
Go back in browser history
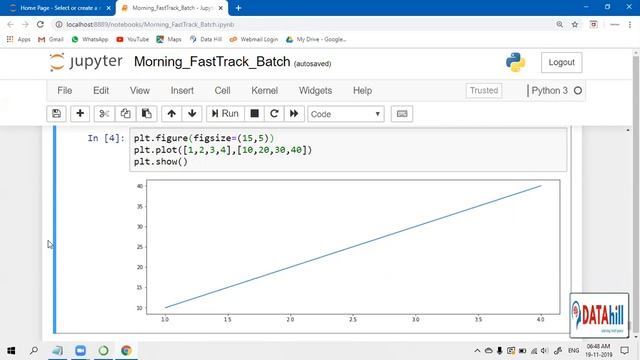[11, 24]
